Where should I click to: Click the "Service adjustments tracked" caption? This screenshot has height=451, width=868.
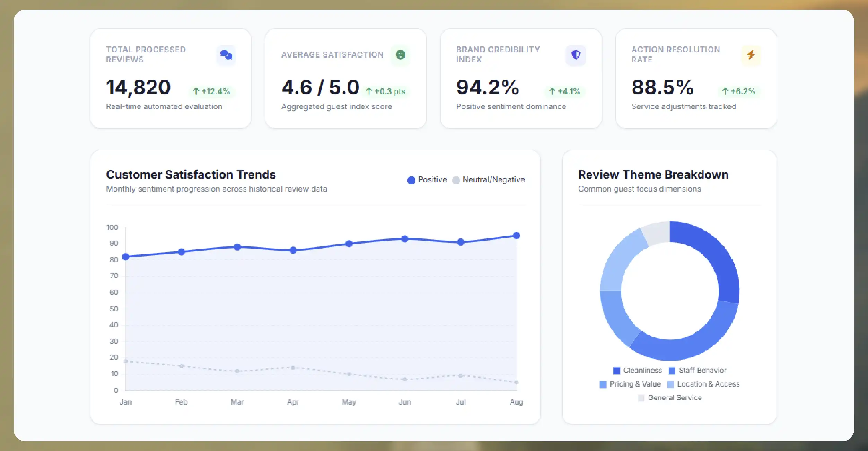coord(684,107)
